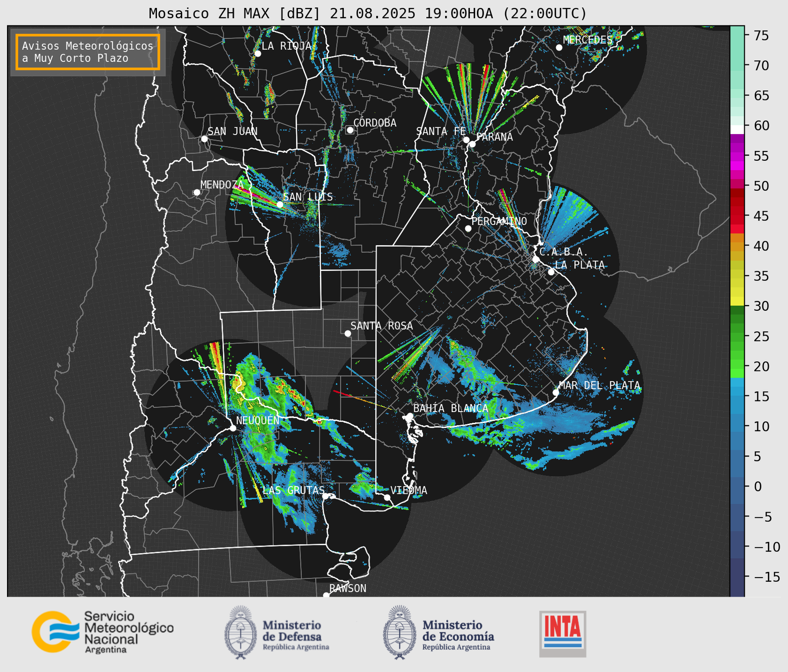The image size is (788, 672).
Task: Click the Rawson city dot
Action: (326, 595)
